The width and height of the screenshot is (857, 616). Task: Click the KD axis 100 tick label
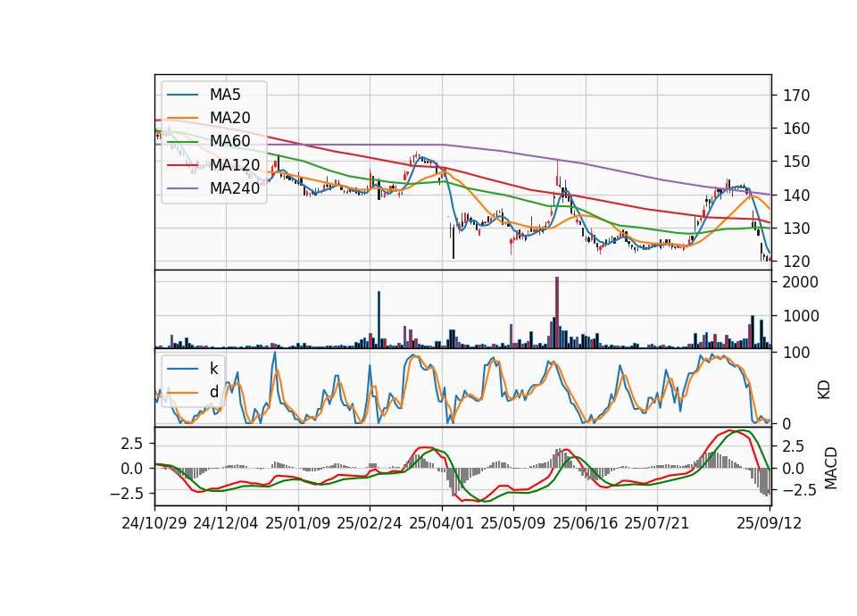[x=796, y=353]
